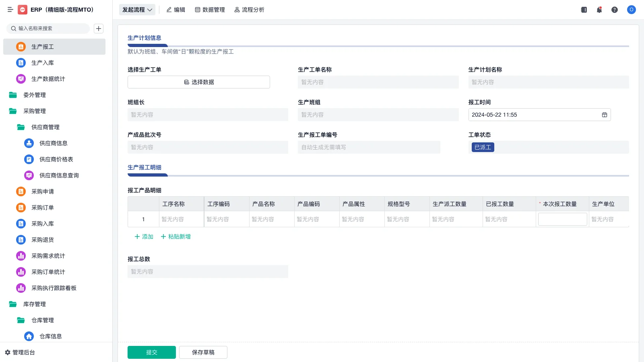This screenshot has width=644, height=362.
Task: Click the 供应商信息 entry icon
Action: click(29, 143)
